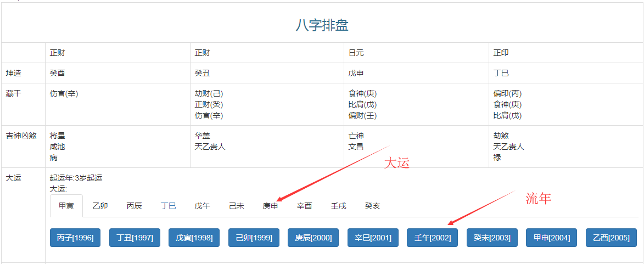
Task: Switch to the 辛酉 tab
Action: [304, 206]
